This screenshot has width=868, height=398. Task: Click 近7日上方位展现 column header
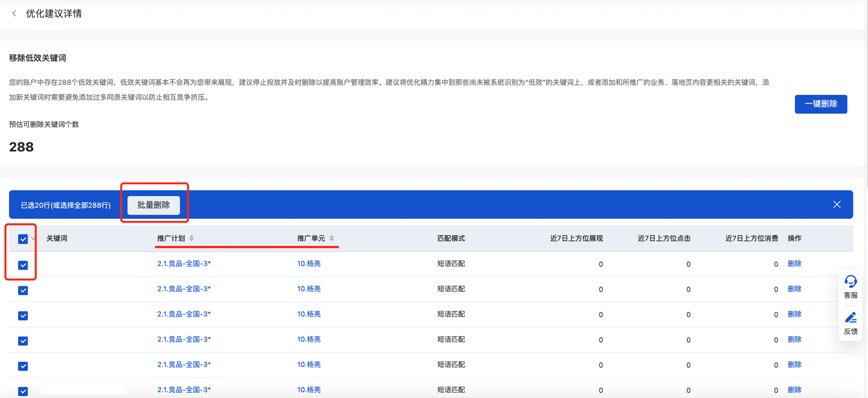(576, 238)
